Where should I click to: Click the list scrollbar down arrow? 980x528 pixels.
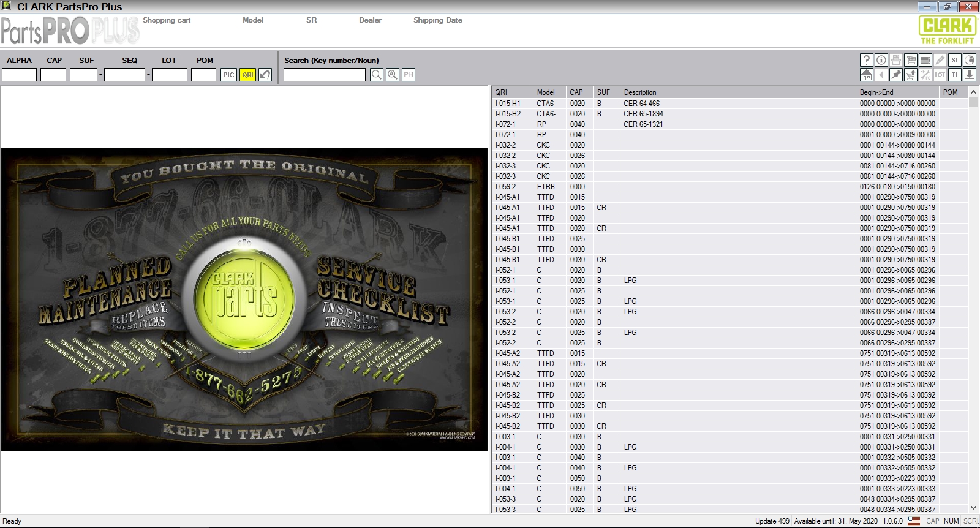coord(974,508)
